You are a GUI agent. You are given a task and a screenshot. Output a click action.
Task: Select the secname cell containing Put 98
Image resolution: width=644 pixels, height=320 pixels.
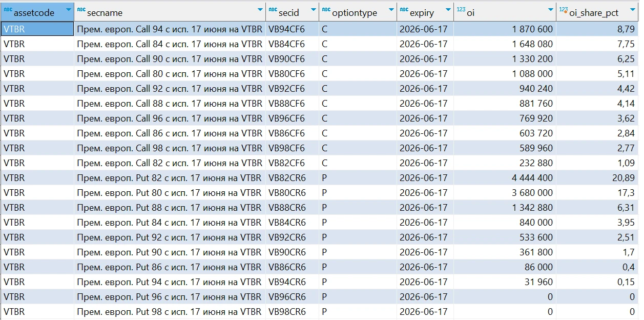[170, 312]
